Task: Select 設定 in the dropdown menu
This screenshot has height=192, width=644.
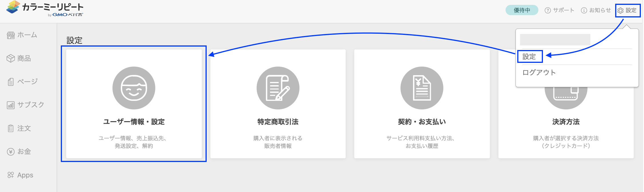Action: tap(529, 57)
